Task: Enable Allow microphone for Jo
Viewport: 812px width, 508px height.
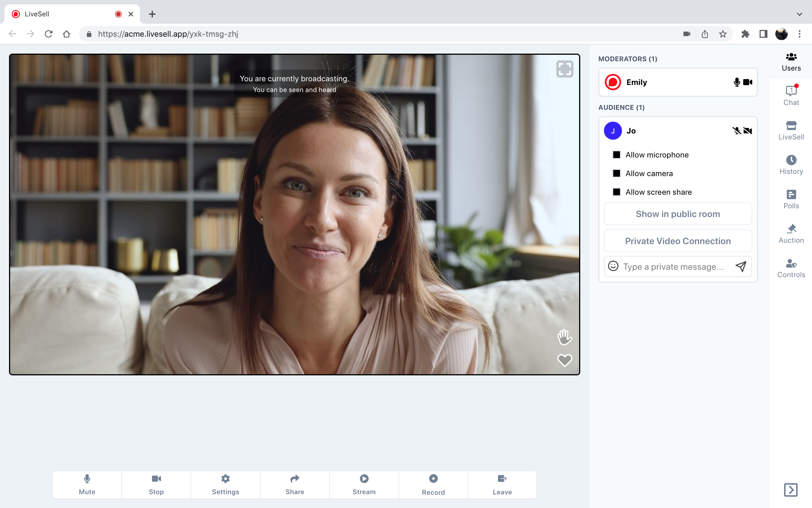Action: pos(617,155)
